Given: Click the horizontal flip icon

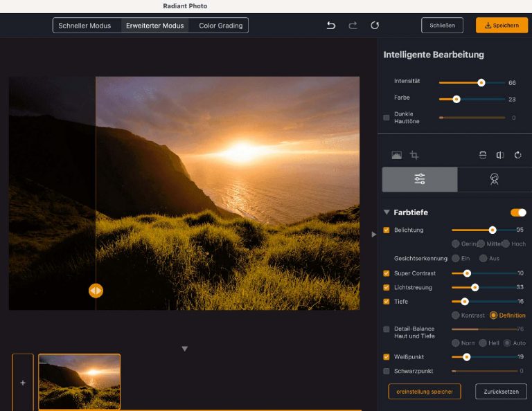Looking at the screenshot, I should tap(500, 156).
